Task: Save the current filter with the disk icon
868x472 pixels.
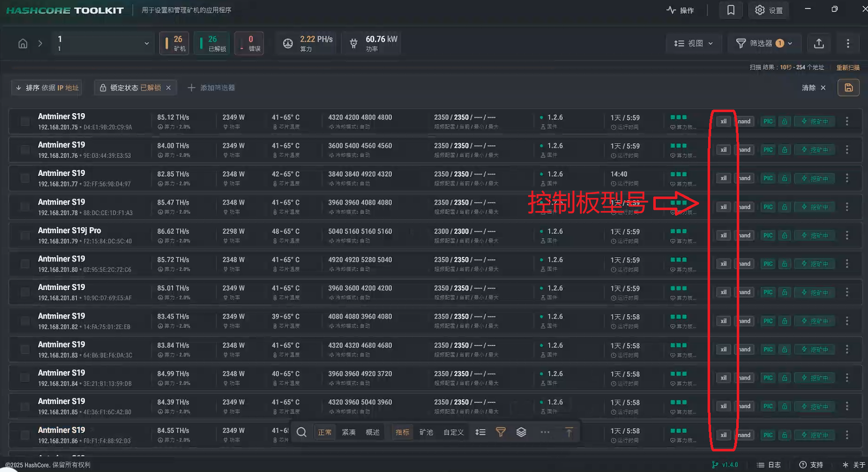Action: 848,87
